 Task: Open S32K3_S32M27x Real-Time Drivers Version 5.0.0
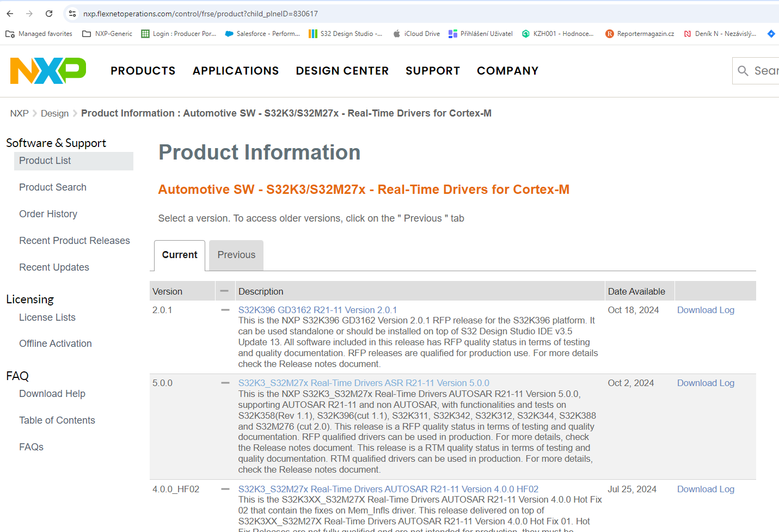pos(364,383)
